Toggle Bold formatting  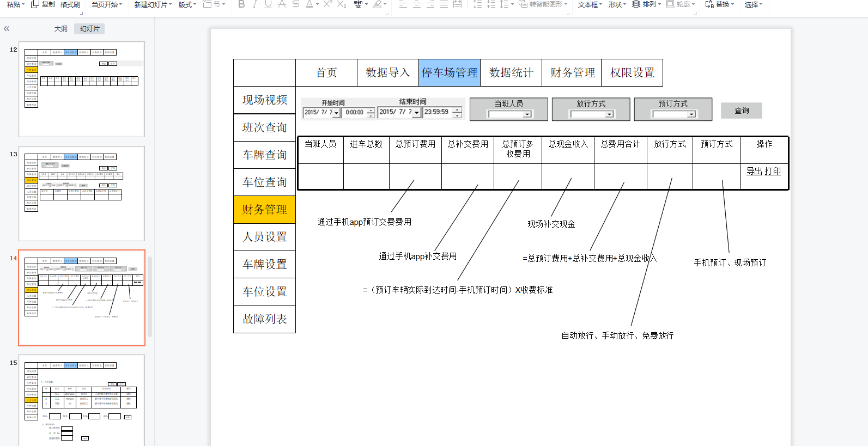tap(241, 4)
